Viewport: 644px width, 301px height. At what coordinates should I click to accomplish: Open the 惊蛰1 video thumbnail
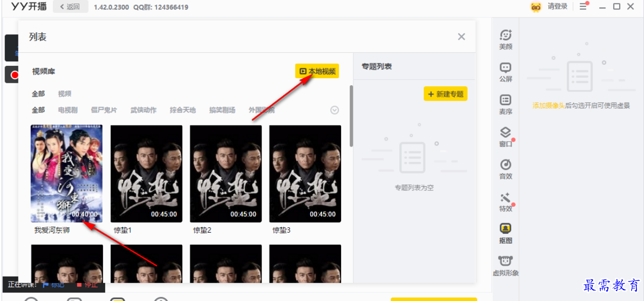coord(146,173)
